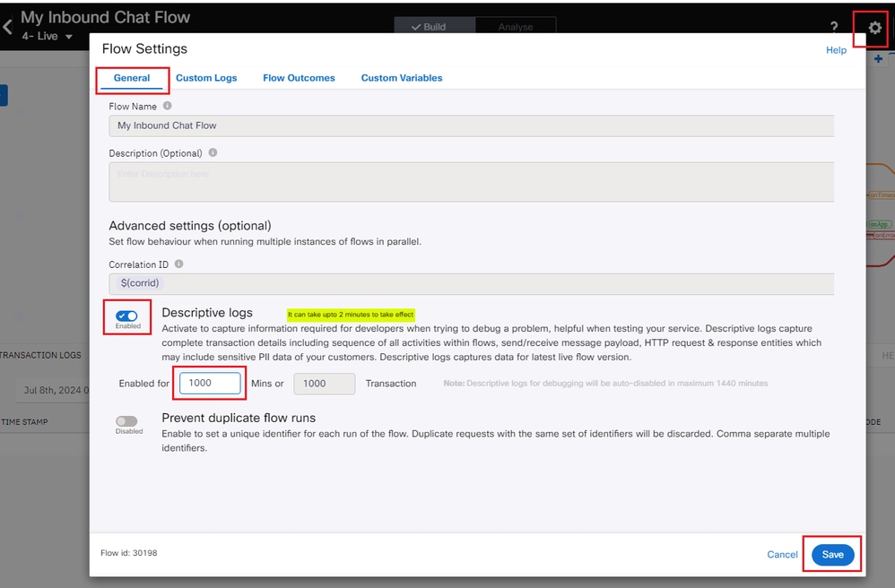Click the blue plus icon at right edge

pos(878,59)
